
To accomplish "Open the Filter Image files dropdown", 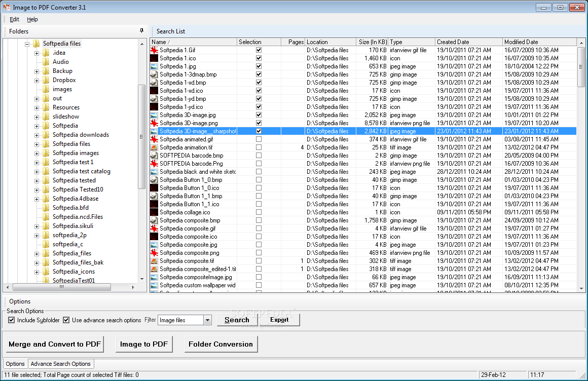I will pyautogui.click(x=207, y=320).
